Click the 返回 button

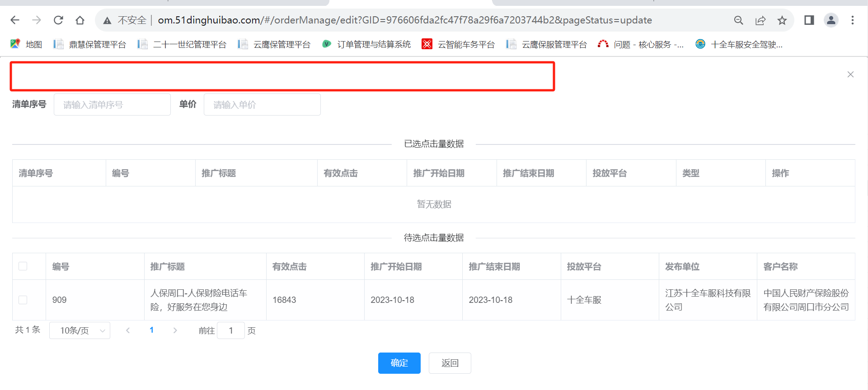(x=450, y=363)
